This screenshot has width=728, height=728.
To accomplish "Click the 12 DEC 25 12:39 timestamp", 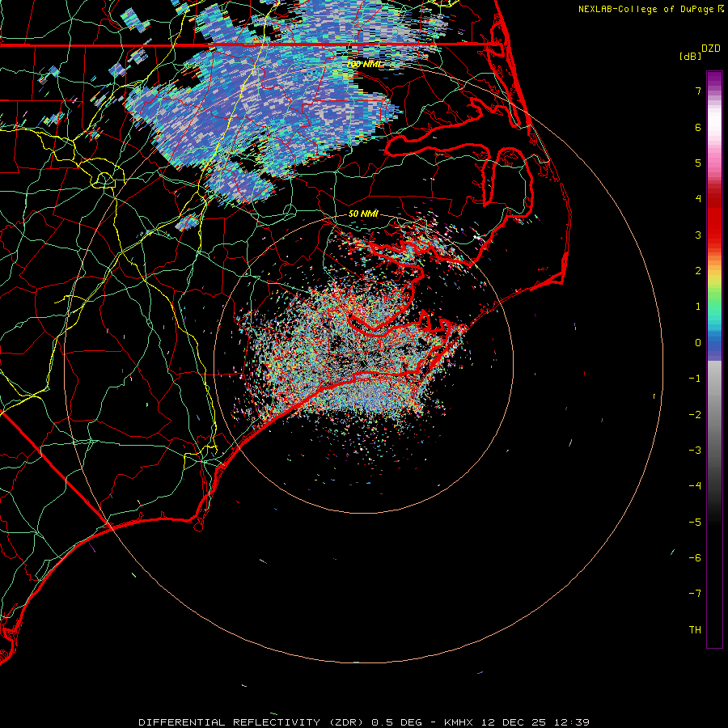I will tap(535, 722).
